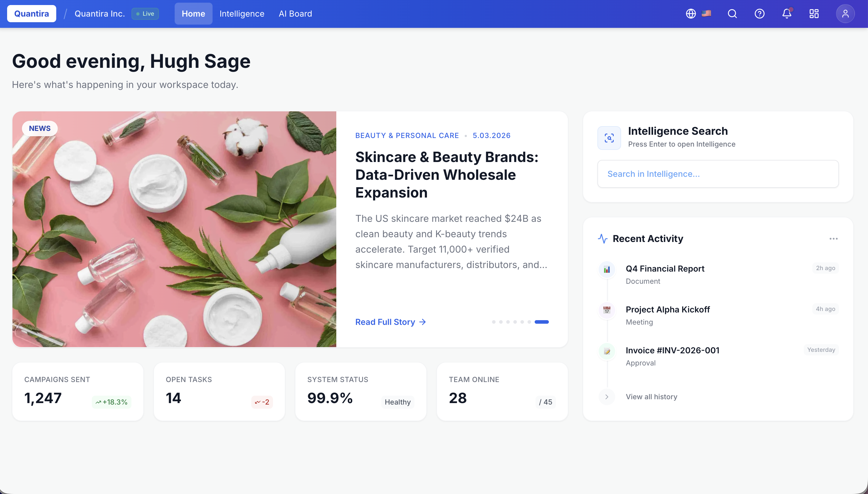The height and width of the screenshot is (494, 868).
Task: Switch to the Intelligence tab
Action: (x=242, y=14)
